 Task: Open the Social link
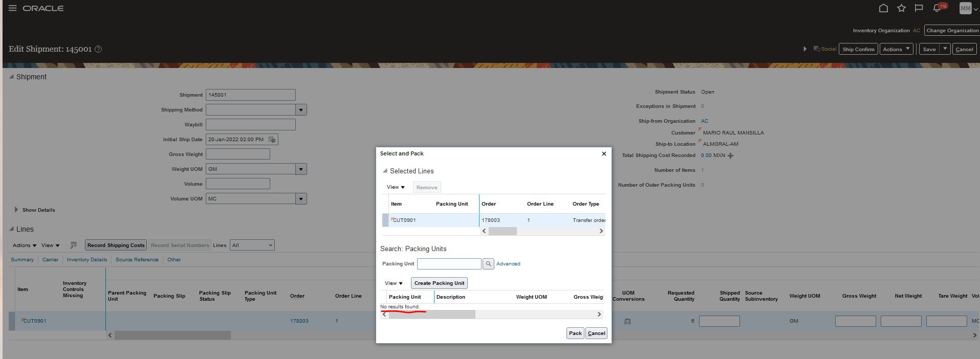(x=825, y=49)
